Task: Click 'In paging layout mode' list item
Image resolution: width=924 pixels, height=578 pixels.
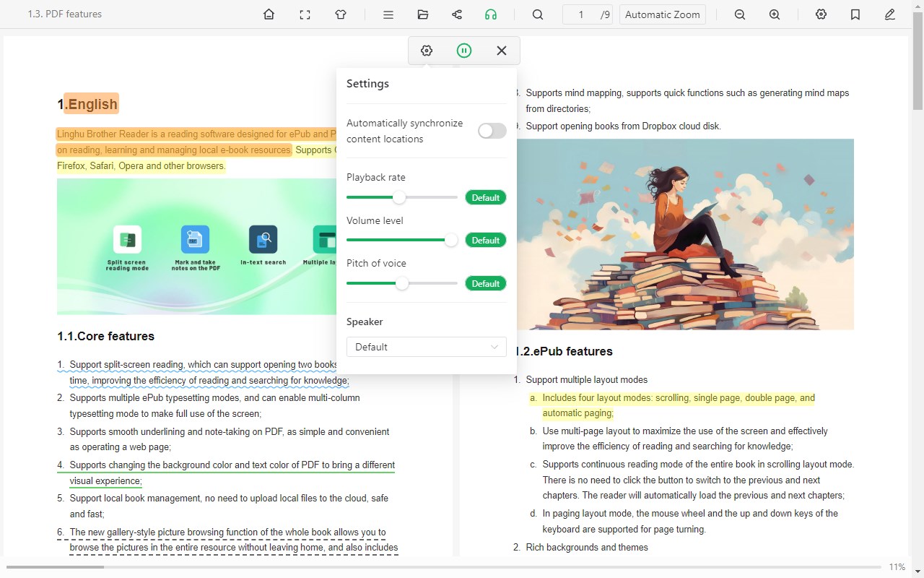Action: point(690,521)
